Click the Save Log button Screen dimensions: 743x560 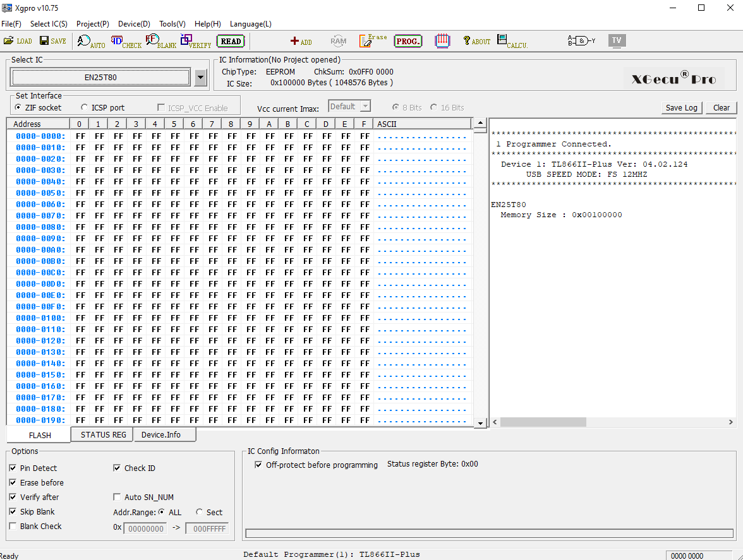coord(681,107)
